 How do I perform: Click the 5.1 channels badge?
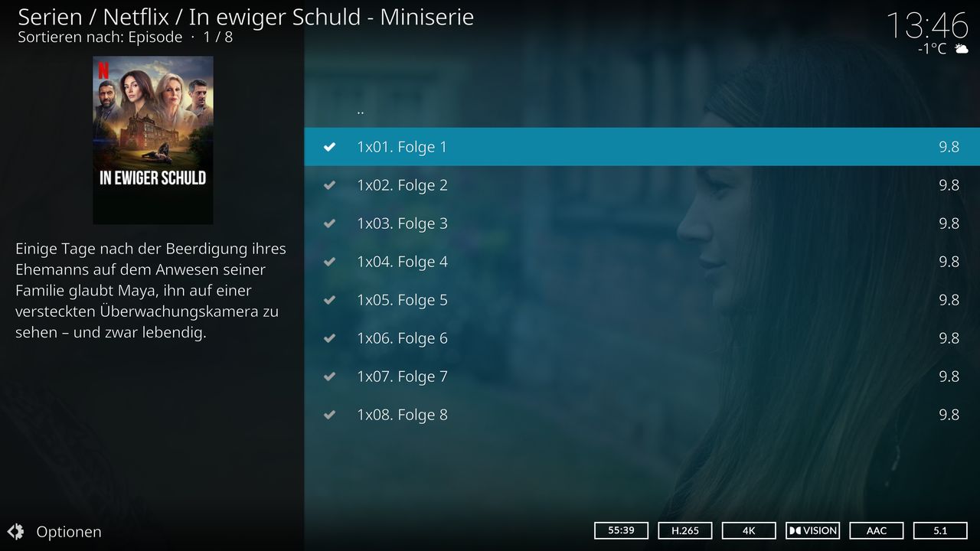click(x=940, y=530)
